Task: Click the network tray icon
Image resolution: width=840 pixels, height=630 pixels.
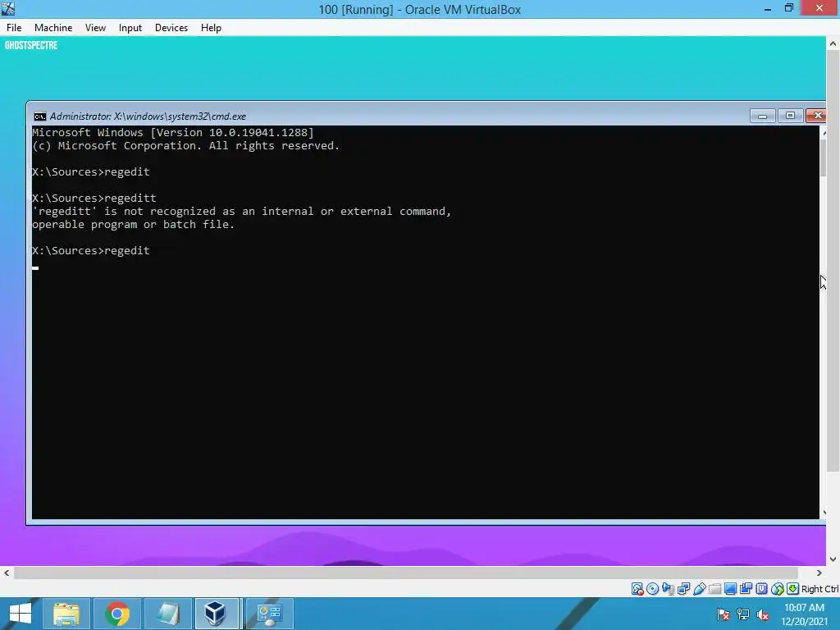Action: coord(743,614)
